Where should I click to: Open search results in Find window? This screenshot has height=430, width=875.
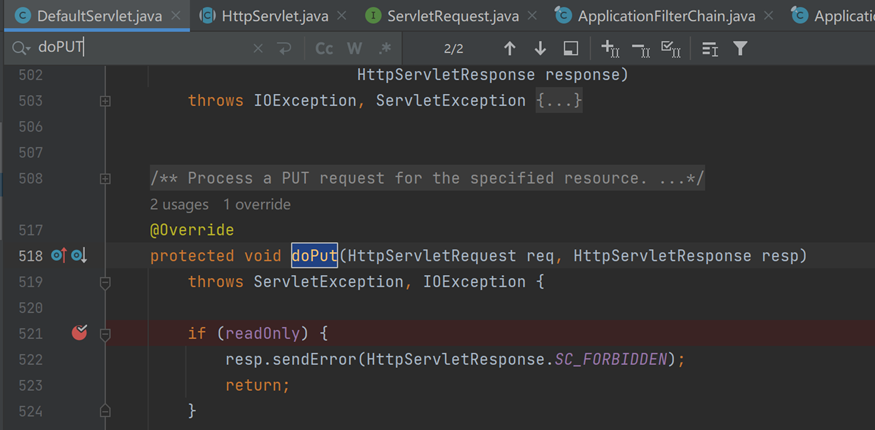tap(710, 49)
